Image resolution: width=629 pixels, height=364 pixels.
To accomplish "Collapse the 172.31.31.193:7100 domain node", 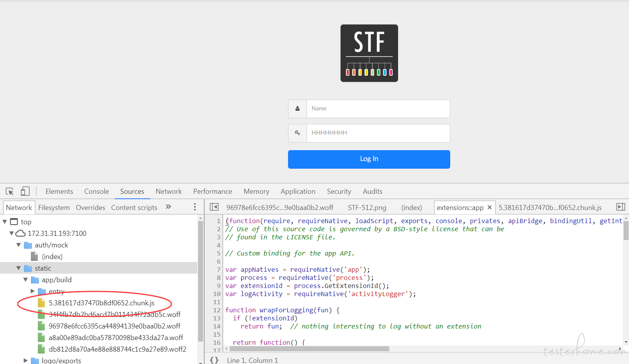I will pos(12,233).
